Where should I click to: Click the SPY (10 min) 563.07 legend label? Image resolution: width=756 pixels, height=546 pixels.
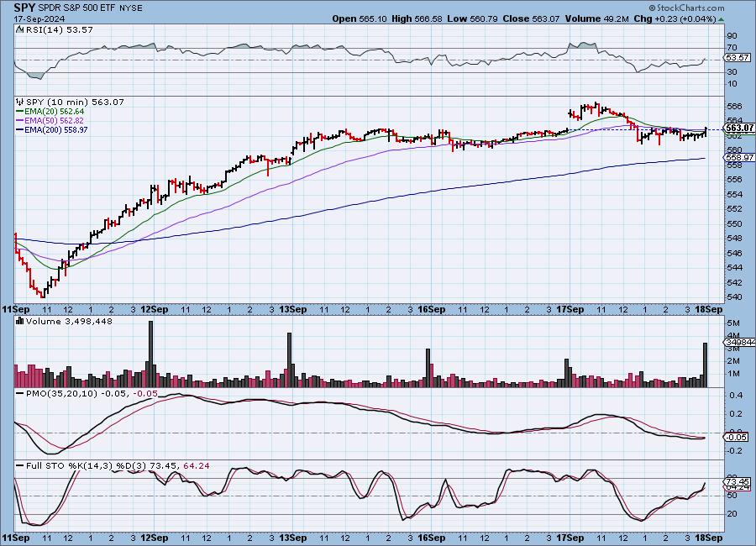coord(75,102)
